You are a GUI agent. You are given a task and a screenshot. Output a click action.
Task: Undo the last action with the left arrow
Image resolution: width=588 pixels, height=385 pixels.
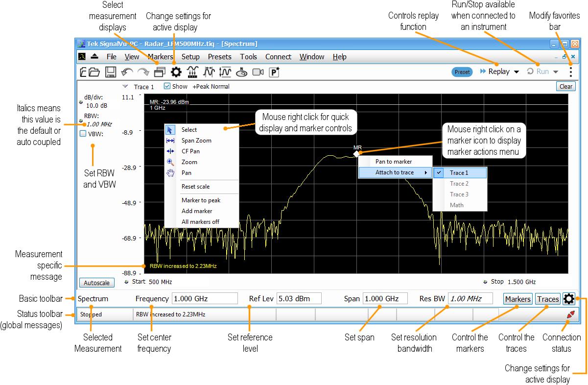127,72
